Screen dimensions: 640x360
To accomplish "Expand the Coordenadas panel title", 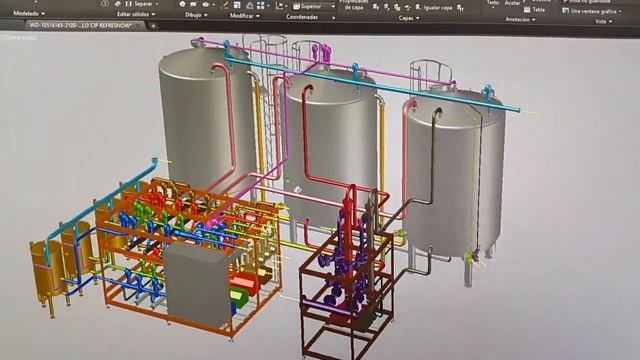I will (302, 17).
